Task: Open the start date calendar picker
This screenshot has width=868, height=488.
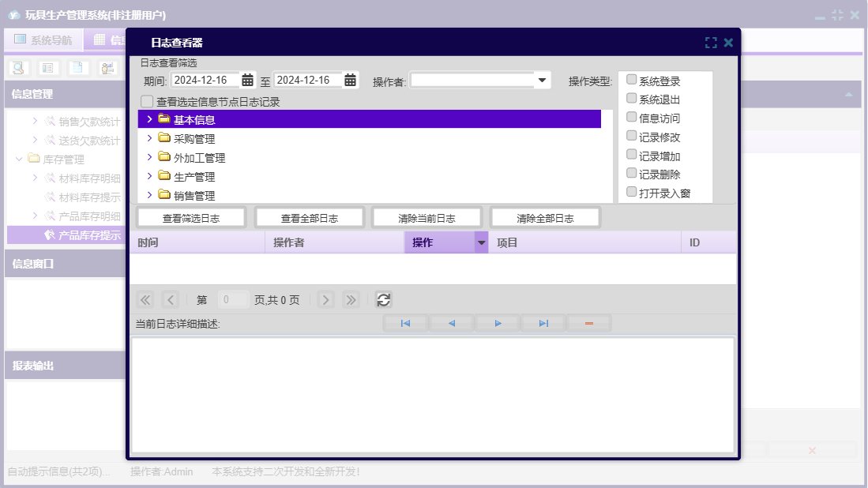Action: [247, 80]
